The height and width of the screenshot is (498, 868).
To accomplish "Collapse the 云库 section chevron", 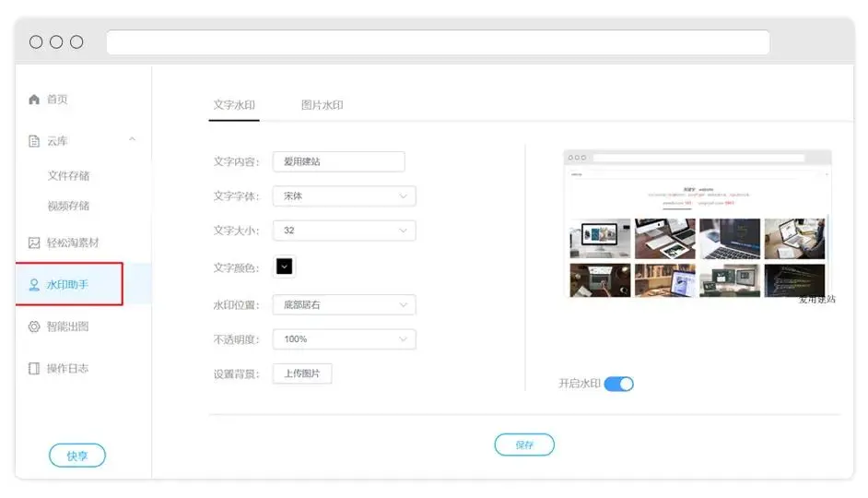I will [x=132, y=140].
